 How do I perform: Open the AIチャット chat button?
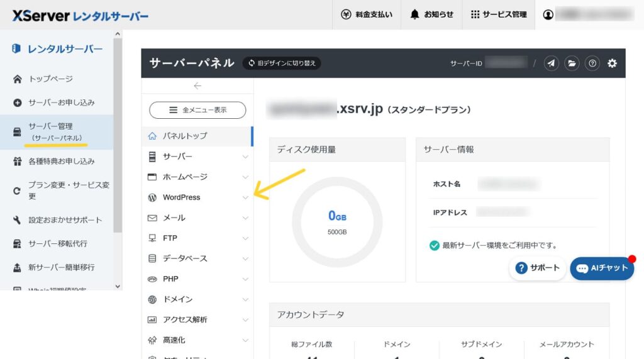point(602,268)
